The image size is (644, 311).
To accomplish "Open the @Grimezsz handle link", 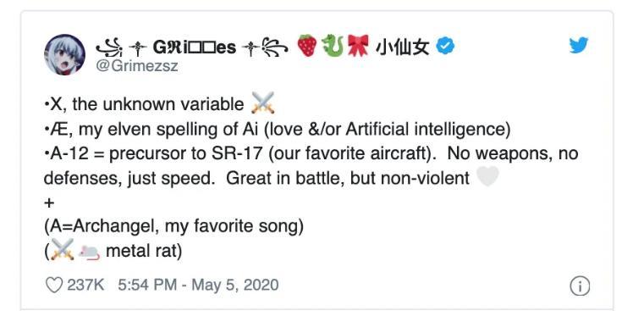I will 137,66.
